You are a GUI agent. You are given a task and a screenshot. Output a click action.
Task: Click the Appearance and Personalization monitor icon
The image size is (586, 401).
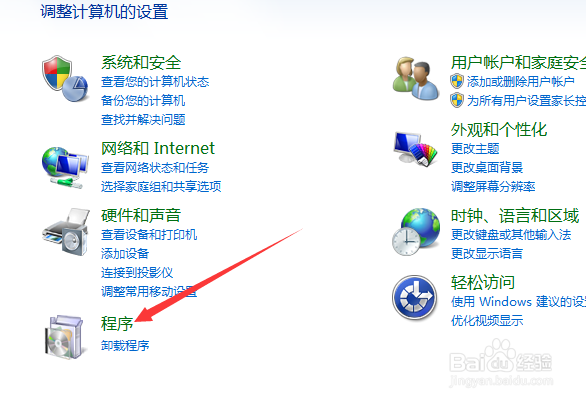[416, 148]
